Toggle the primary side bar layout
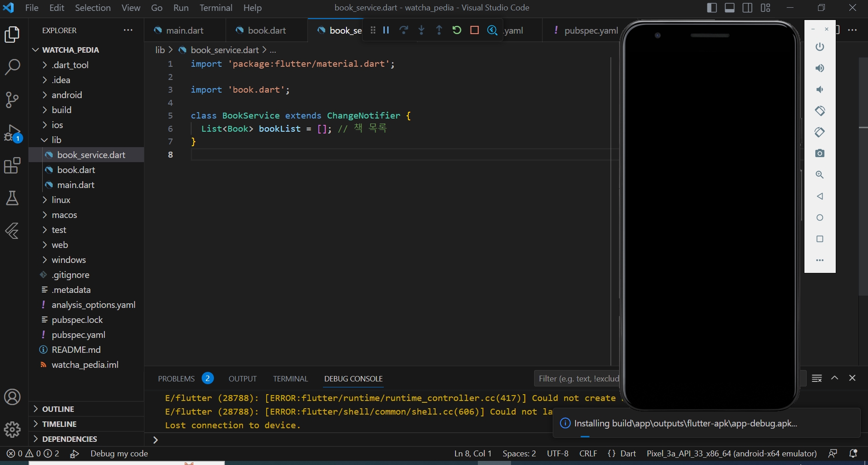The height and width of the screenshot is (465, 868). click(x=712, y=8)
